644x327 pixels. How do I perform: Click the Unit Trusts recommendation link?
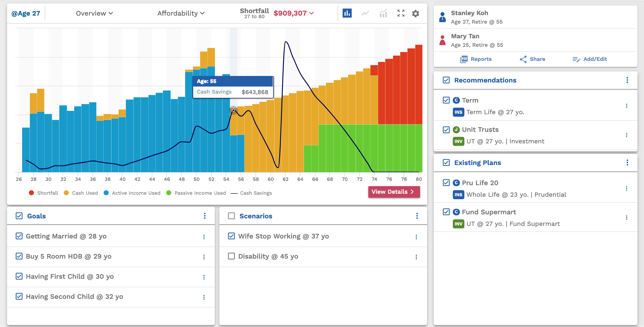480,130
